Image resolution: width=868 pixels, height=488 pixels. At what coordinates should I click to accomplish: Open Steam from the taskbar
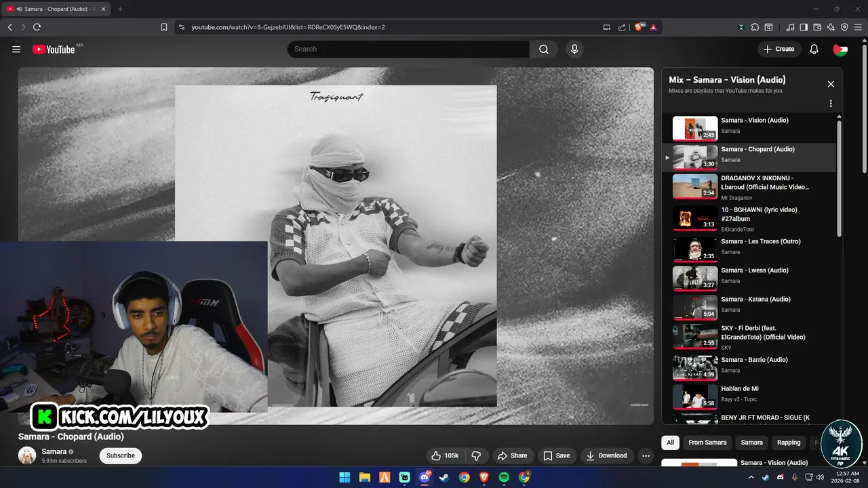(x=444, y=477)
